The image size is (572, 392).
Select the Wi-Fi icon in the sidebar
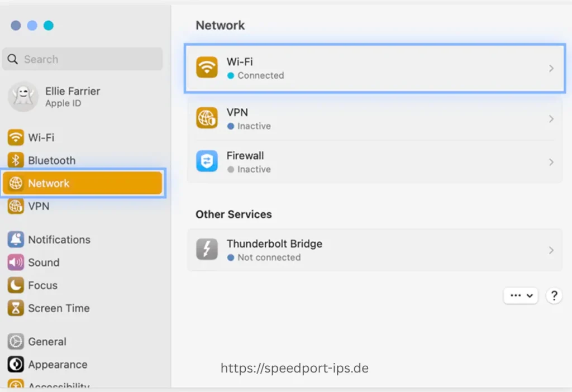[x=15, y=137]
